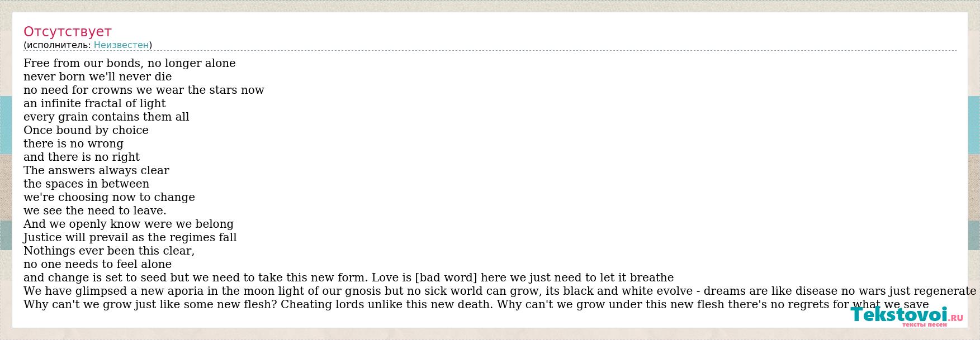Image resolution: width=980 pixels, height=340 pixels.
Task: Click the line 'no need for crowns we wear the stars now'
Action: tap(144, 90)
